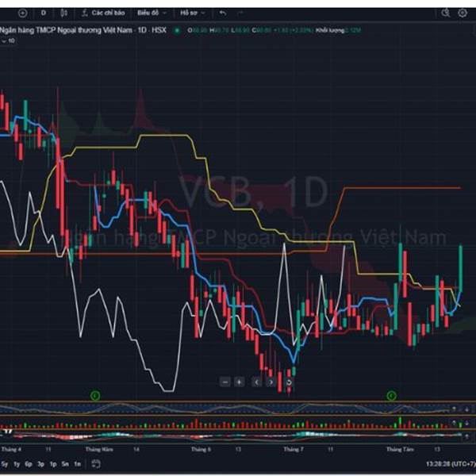The height and width of the screenshot is (476, 476).
Task: Click the undo arrow in toolbar
Action: (222, 13)
